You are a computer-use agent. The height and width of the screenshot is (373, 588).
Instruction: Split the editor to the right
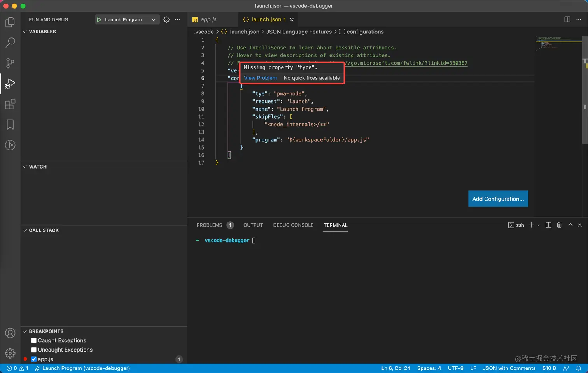(567, 19)
